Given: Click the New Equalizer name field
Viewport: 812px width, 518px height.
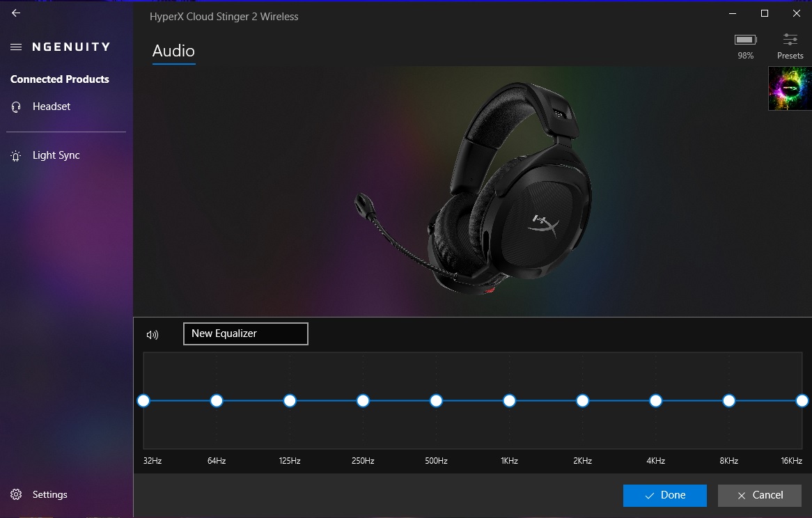Looking at the screenshot, I should [245, 333].
